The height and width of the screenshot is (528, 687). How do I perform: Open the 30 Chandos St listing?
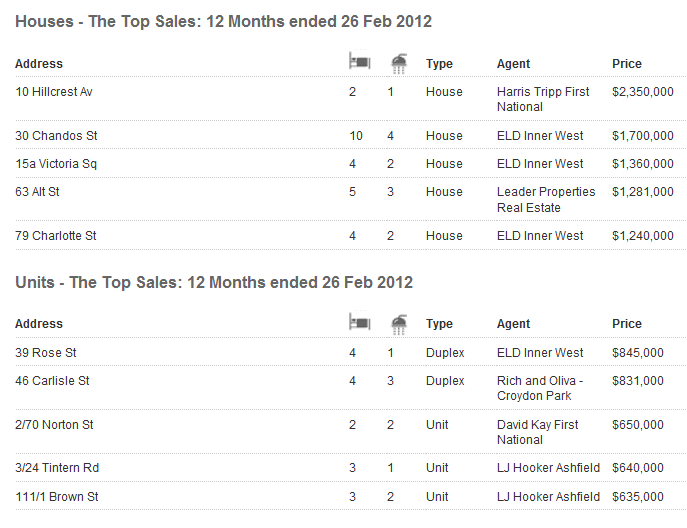[56, 136]
